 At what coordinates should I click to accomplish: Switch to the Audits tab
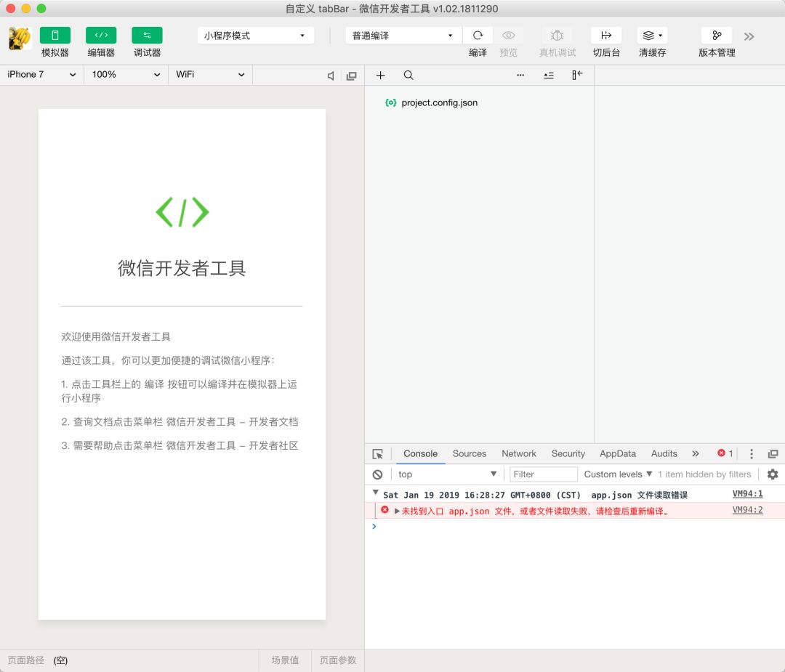click(x=664, y=453)
